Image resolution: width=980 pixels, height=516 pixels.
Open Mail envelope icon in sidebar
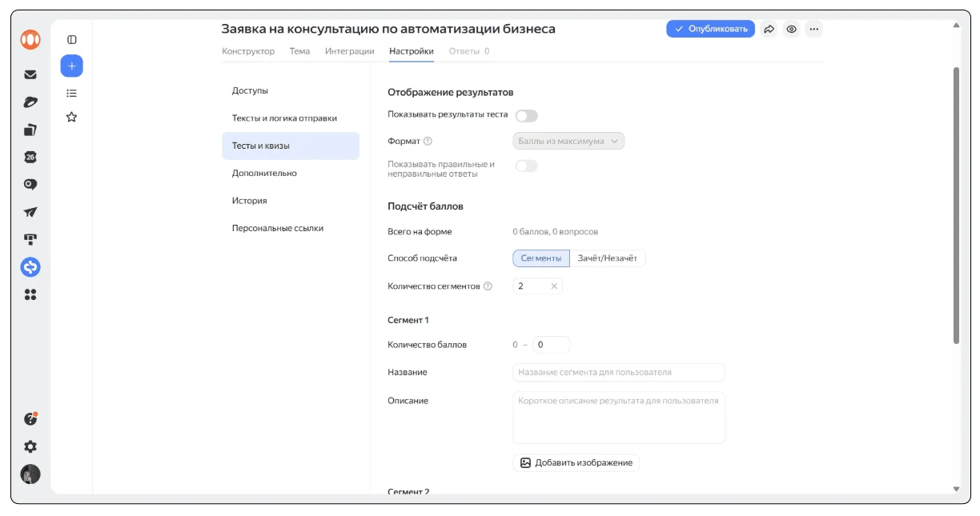[x=30, y=74]
